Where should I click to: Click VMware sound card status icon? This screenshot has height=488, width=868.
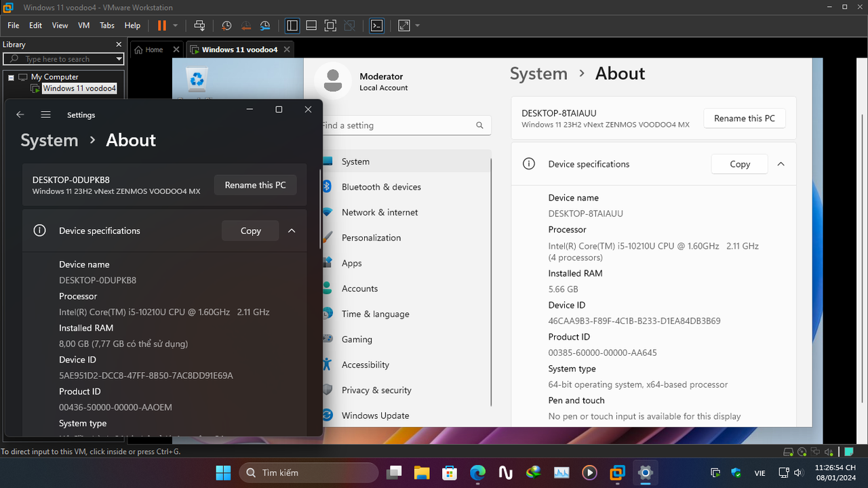pos(829,451)
